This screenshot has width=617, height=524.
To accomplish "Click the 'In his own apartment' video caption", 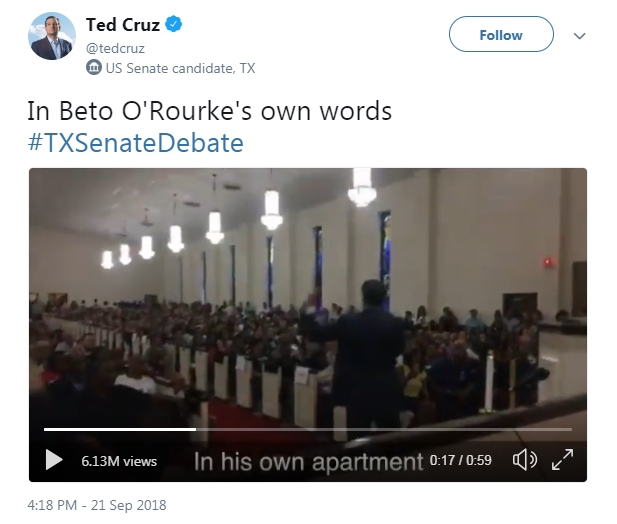I will 308,461.
